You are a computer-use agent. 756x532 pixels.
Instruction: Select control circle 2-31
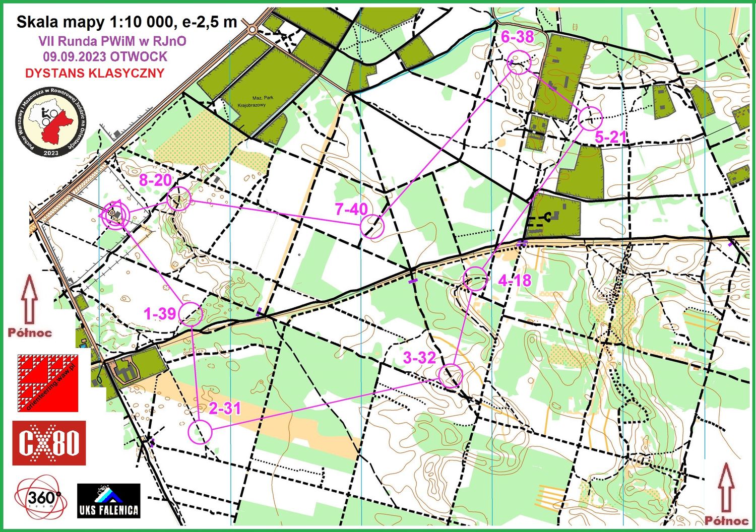tap(200, 432)
